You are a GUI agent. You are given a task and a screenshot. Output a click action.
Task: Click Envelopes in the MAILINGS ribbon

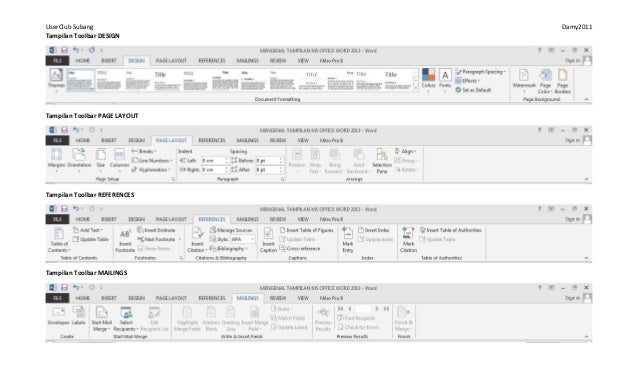(x=59, y=316)
